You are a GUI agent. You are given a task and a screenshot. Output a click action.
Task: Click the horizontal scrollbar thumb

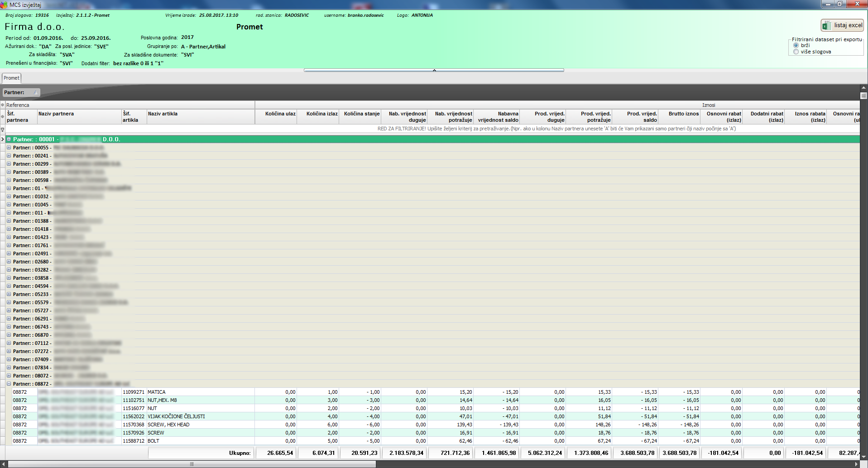click(x=192, y=464)
